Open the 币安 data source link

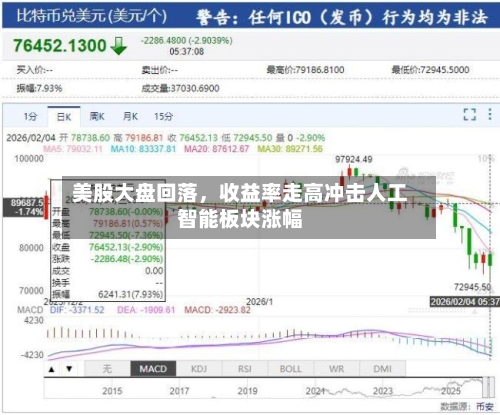click(485, 407)
